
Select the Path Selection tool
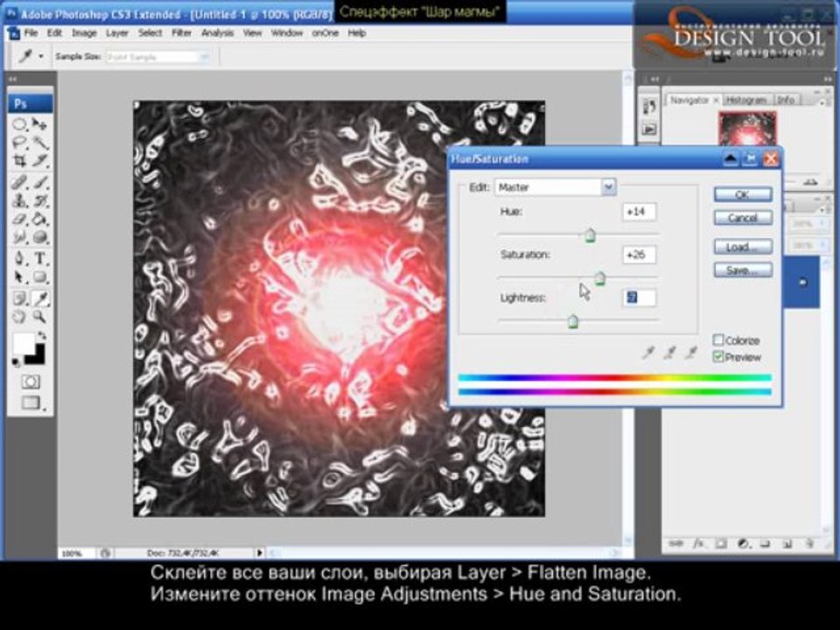click(x=20, y=277)
